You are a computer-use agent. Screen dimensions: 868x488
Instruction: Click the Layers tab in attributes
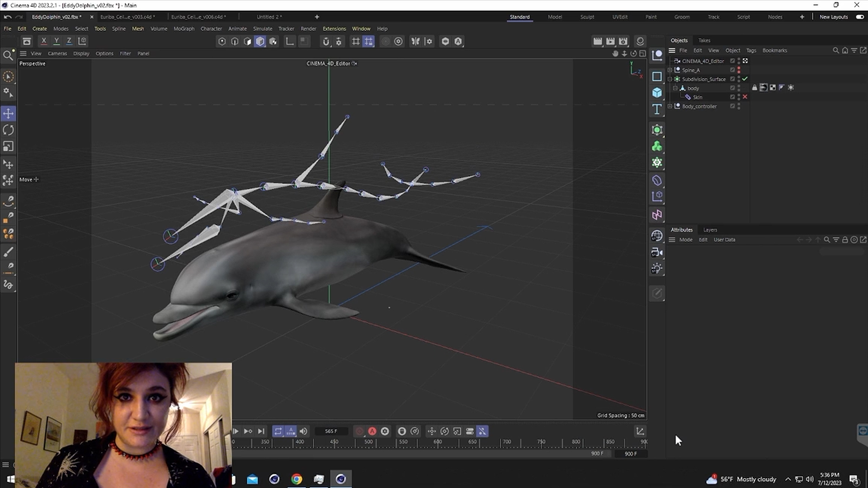[710, 230]
